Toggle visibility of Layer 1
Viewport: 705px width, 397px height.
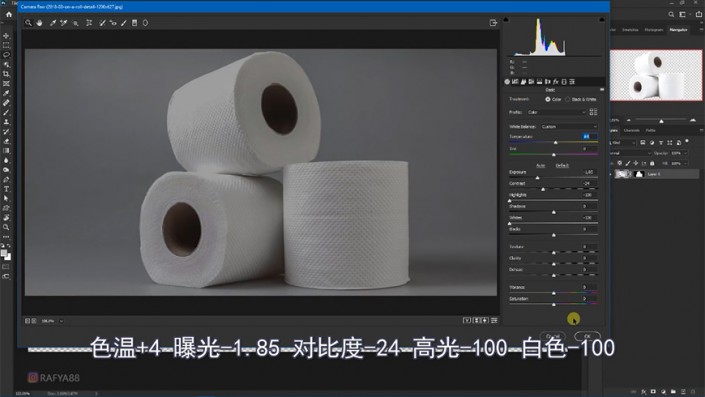tap(611, 174)
